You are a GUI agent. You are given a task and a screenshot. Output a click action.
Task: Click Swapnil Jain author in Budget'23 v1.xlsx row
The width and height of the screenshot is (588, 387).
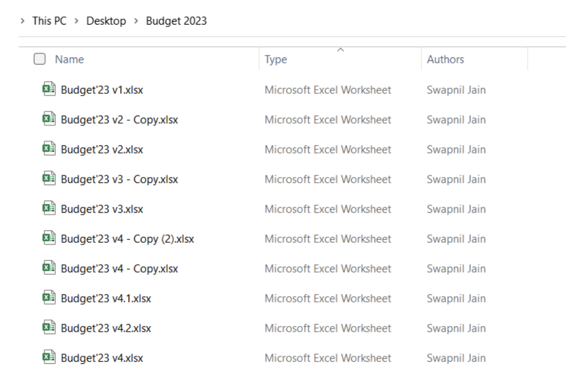456,90
